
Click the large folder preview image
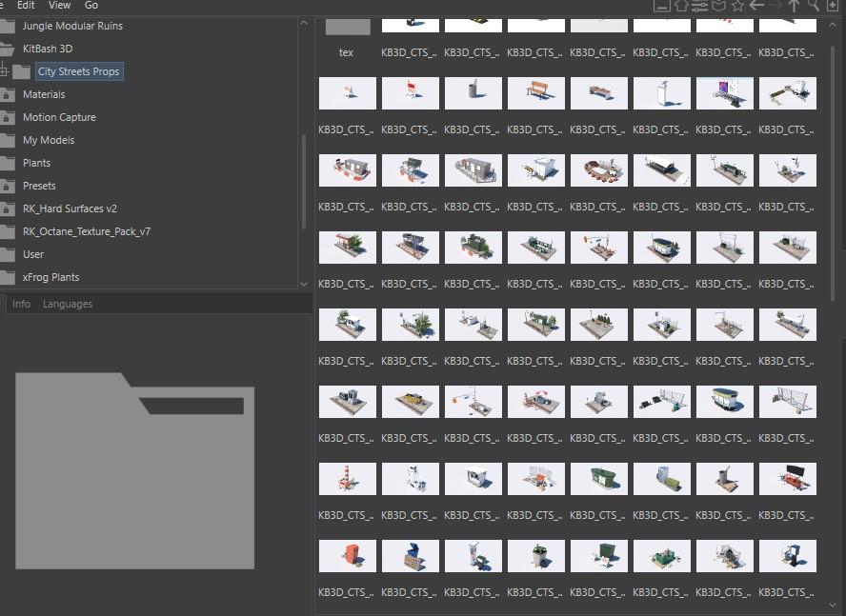(135, 471)
